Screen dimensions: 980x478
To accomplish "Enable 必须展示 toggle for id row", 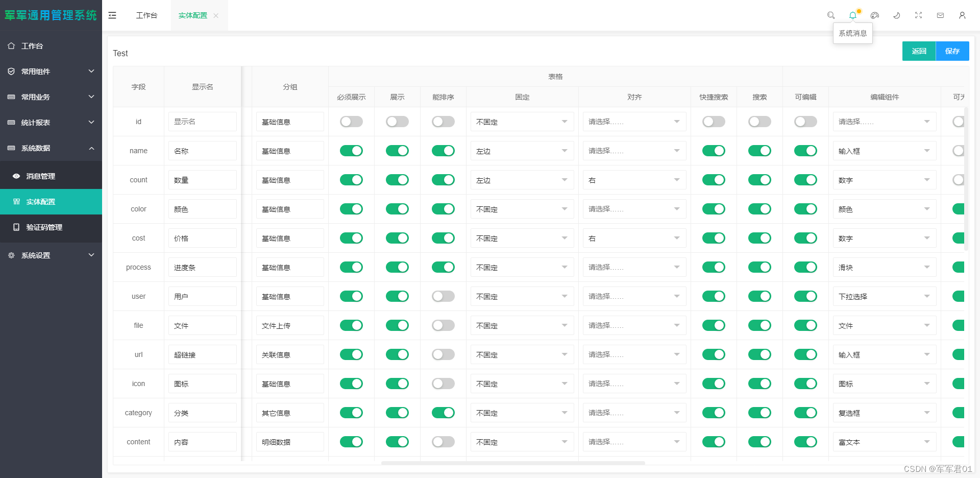I will (x=351, y=122).
